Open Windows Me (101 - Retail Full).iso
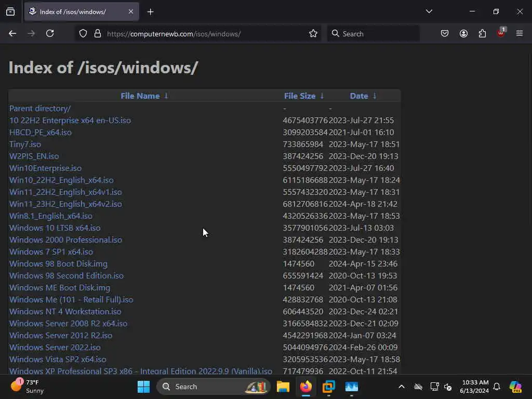The image size is (532, 399). [x=71, y=300]
